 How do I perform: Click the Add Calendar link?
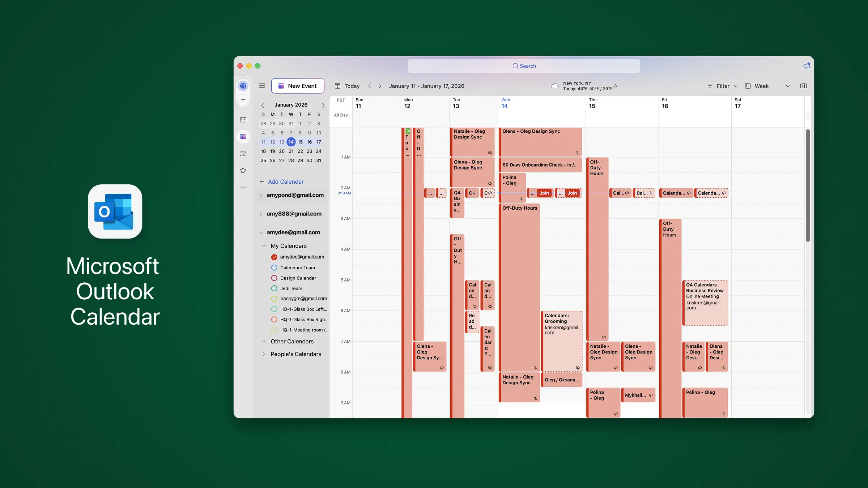click(285, 182)
